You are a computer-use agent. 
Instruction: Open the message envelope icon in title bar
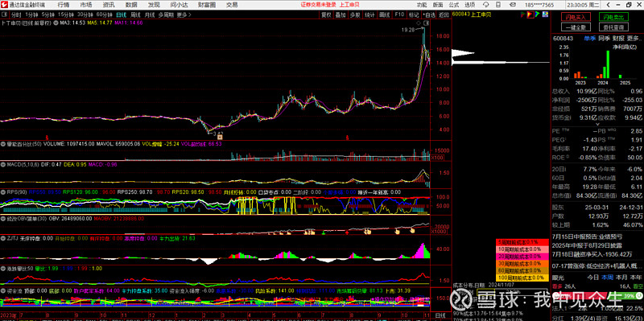point(513,5)
